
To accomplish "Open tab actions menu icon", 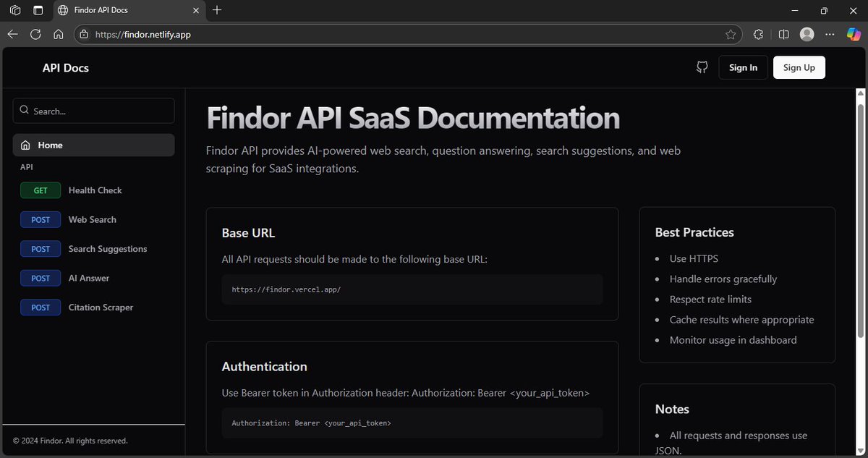I will tap(38, 10).
